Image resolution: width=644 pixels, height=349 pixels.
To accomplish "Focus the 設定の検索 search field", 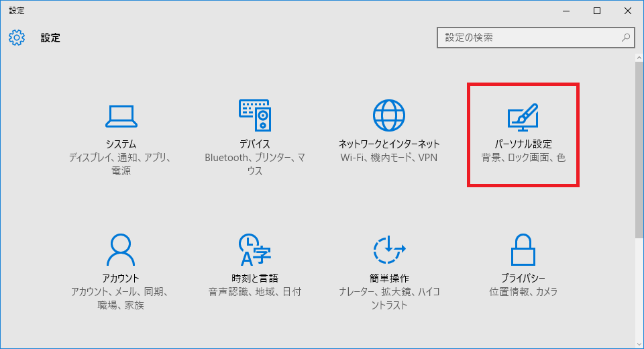I will tap(530, 38).
